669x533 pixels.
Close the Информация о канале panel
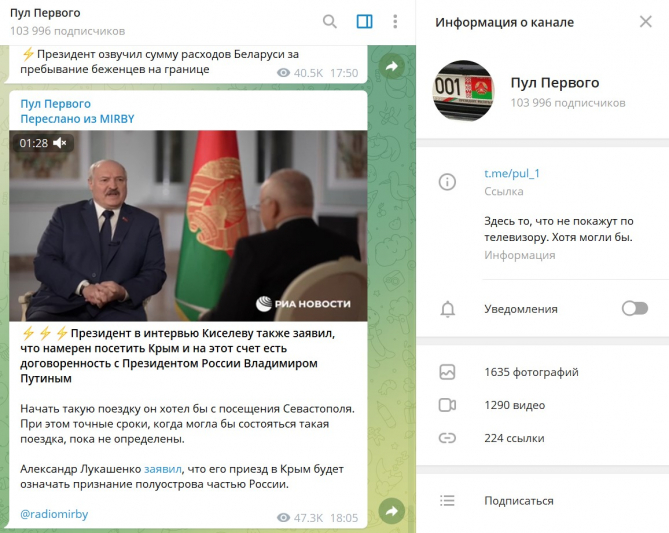646,22
